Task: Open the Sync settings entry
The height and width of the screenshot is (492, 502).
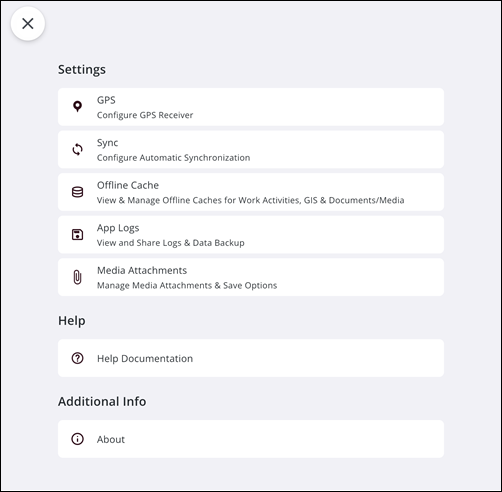Action: tap(251, 149)
